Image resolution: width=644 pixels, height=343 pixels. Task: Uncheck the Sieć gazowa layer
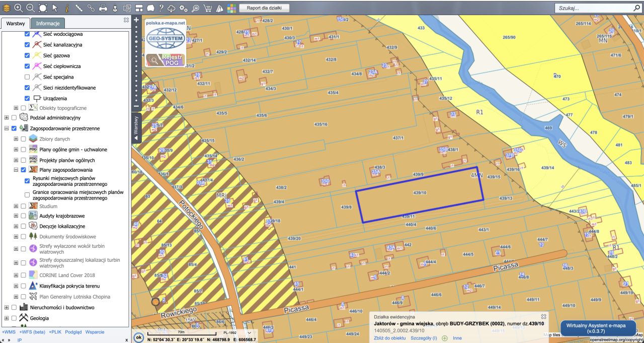(27, 55)
